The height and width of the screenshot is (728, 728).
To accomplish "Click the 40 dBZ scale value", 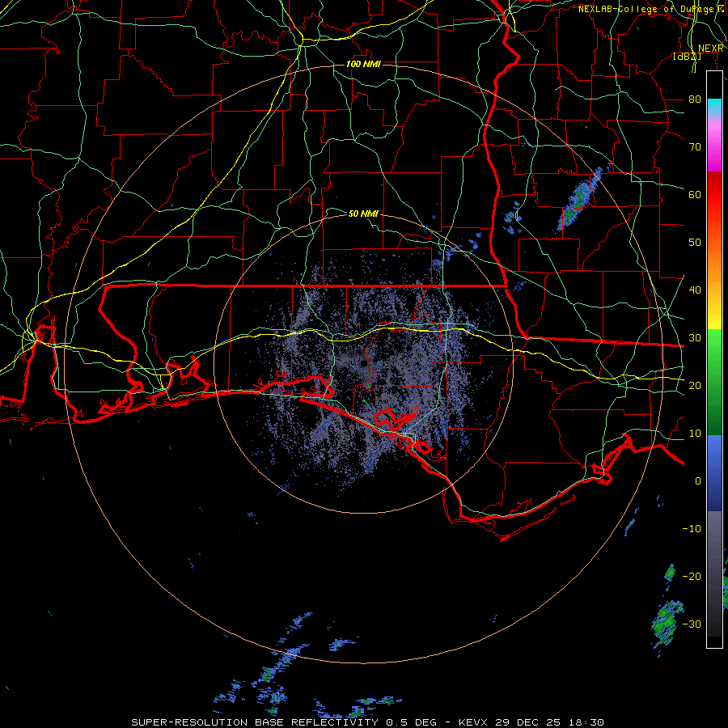I will pyautogui.click(x=695, y=290).
